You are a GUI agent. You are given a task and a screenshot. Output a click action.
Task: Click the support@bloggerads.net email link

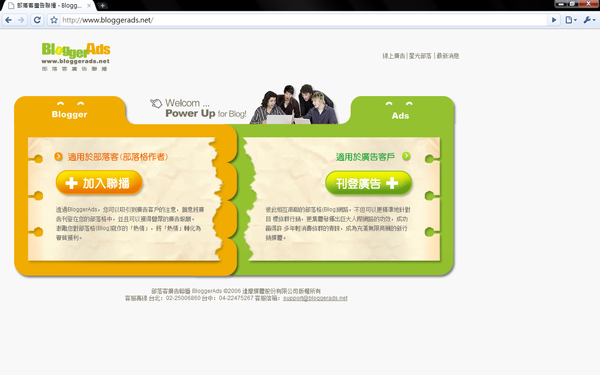pos(315,298)
